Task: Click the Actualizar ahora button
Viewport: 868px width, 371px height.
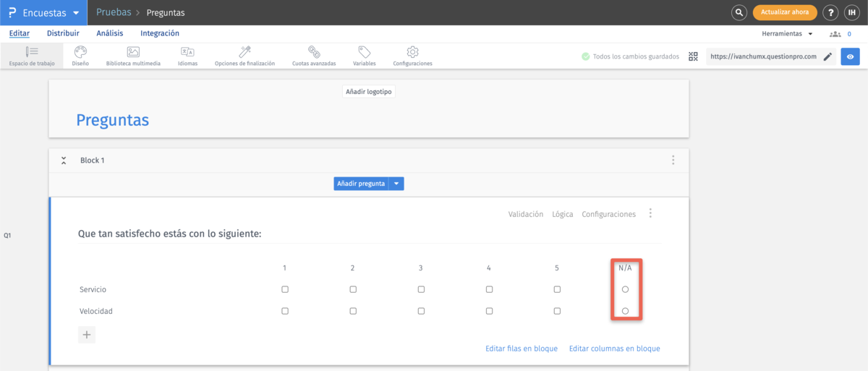Action: [x=785, y=12]
